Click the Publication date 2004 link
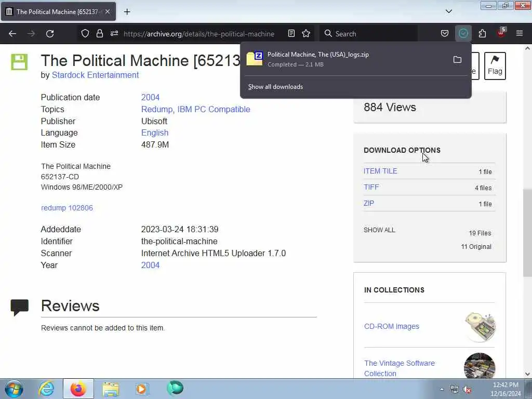Screen dimensions: 532x399 [150, 97]
